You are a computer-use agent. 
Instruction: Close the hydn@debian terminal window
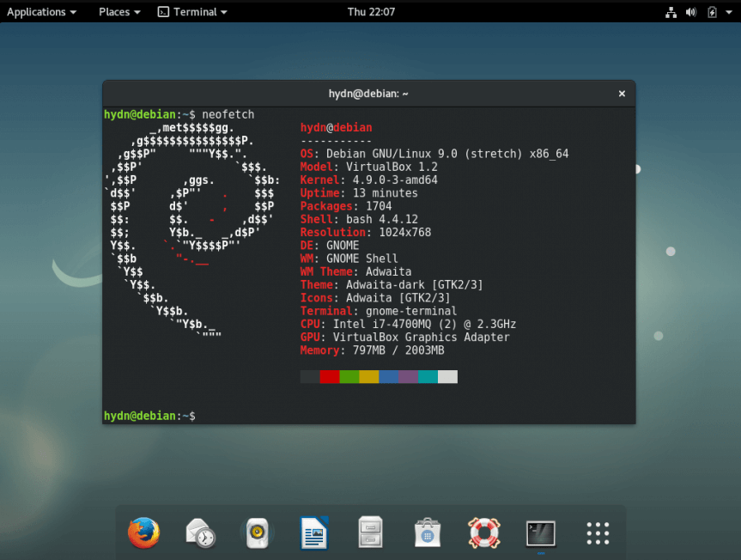622,94
